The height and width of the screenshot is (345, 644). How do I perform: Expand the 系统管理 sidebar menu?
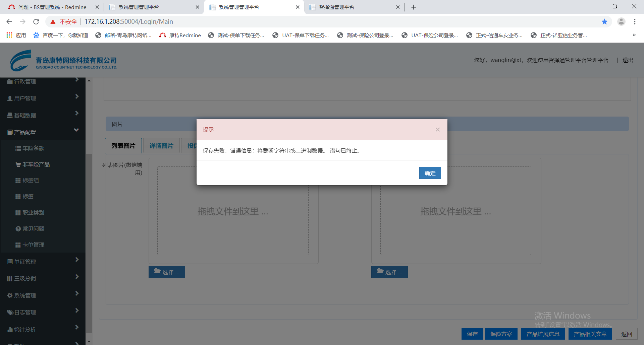(43, 295)
